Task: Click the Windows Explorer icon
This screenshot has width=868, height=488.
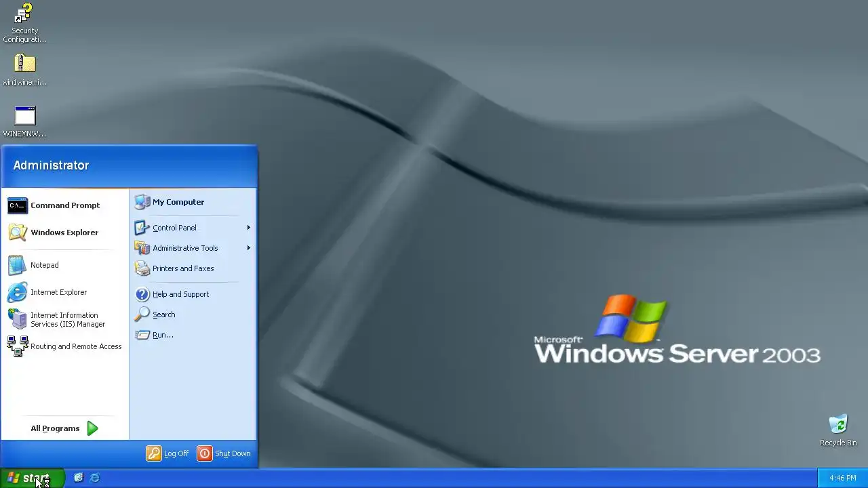Action: [x=18, y=232]
